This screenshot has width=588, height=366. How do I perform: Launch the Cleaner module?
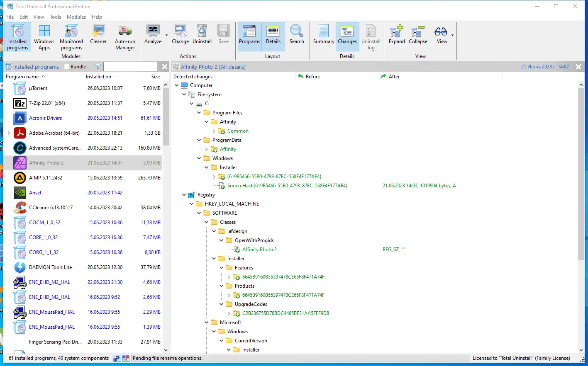click(98, 34)
